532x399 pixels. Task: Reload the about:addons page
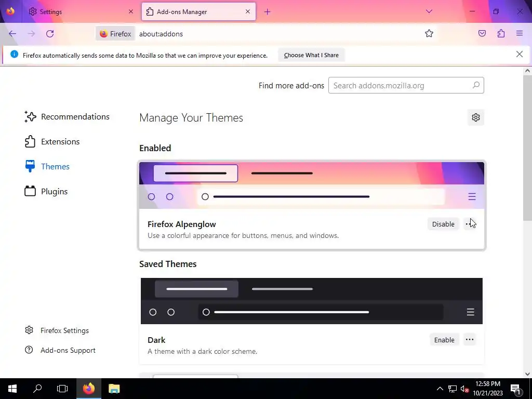[x=50, y=34]
